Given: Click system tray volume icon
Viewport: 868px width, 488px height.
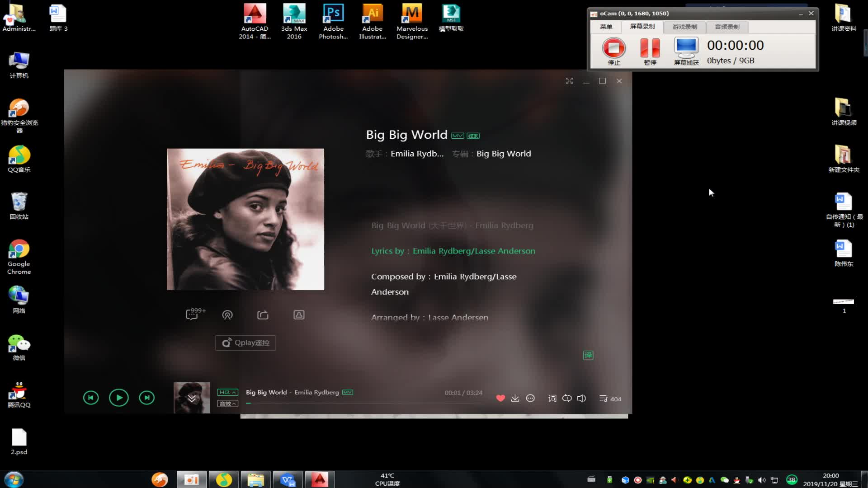Looking at the screenshot, I should point(762,480).
